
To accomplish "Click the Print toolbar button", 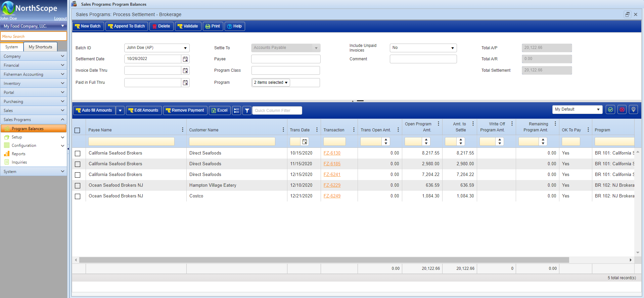I will coord(213,26).
